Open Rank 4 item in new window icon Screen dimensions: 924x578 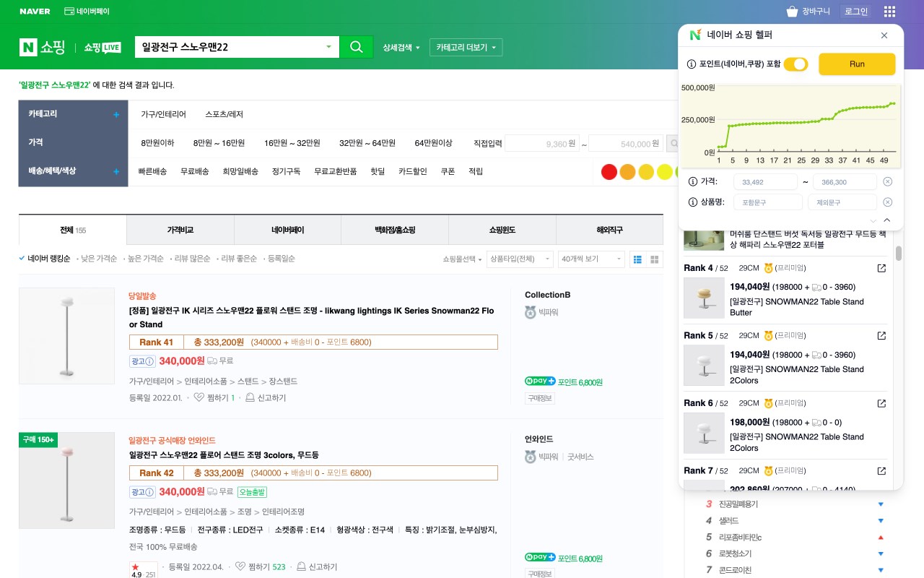(881, 268)
